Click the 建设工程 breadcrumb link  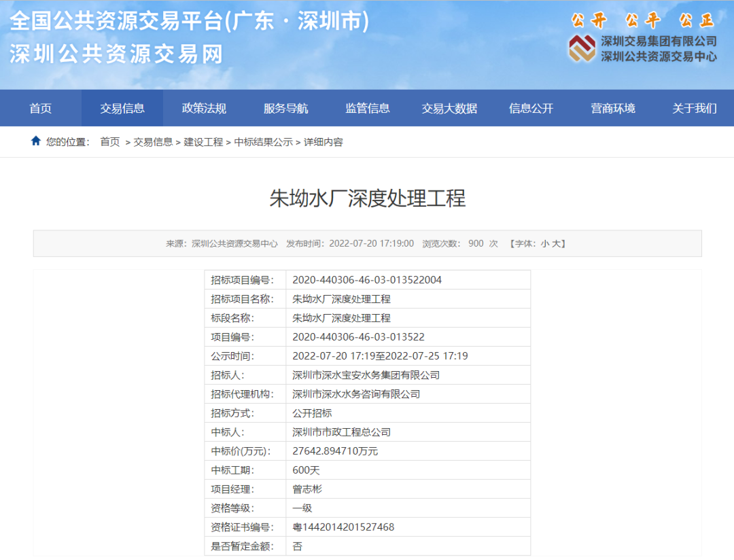point(203,142)
